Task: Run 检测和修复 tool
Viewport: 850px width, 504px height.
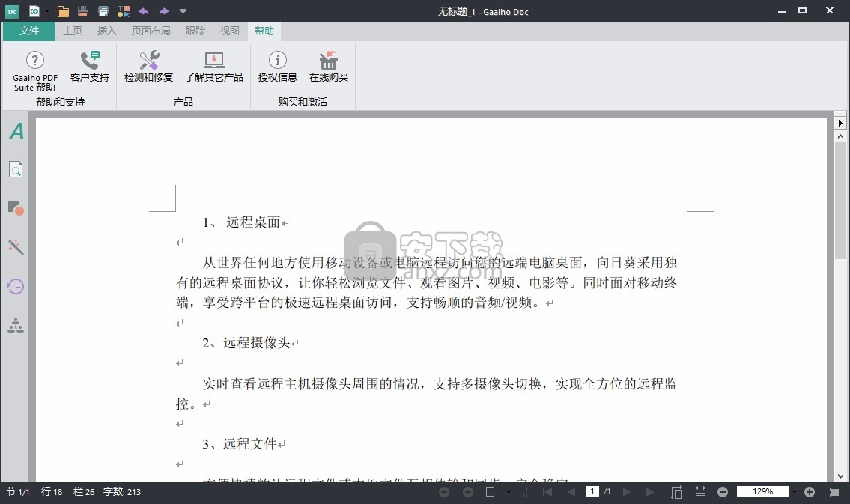Action: tap(148, 67)
